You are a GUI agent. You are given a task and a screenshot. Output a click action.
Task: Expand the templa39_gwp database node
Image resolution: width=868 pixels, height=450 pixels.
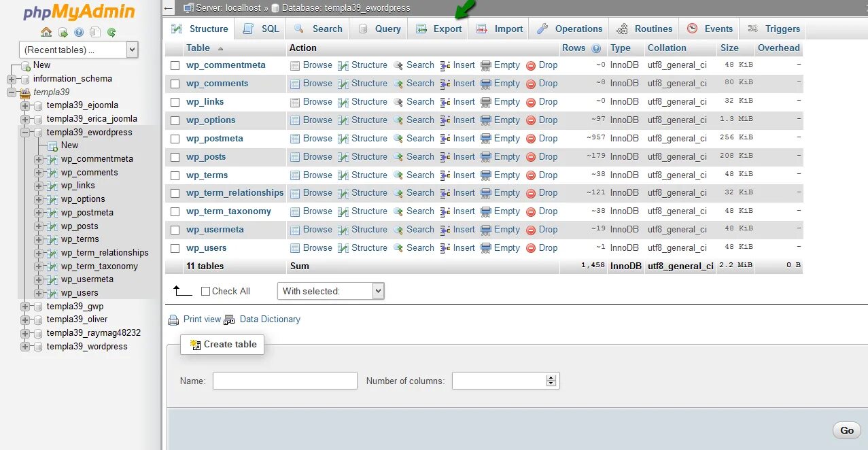pyautogui.click(x=25, y=307)
